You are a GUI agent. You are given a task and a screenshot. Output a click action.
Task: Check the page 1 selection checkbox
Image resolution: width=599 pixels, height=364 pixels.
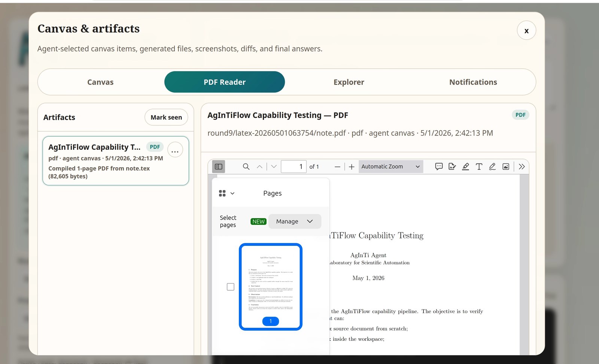[x=231, y=287]
